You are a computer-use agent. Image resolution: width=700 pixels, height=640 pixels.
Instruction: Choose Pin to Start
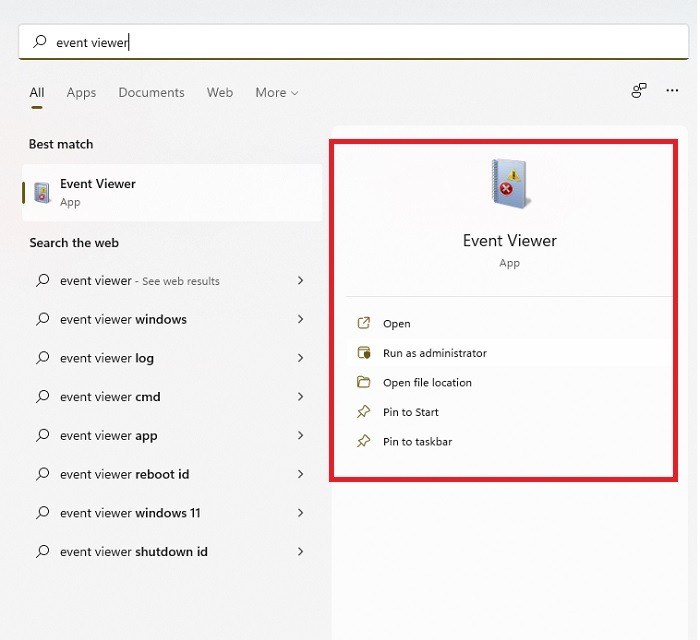(509, 412)
